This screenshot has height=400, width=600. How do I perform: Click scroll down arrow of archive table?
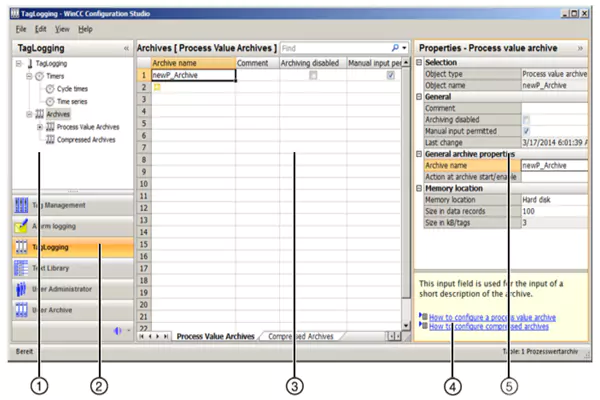pos(406,326)
